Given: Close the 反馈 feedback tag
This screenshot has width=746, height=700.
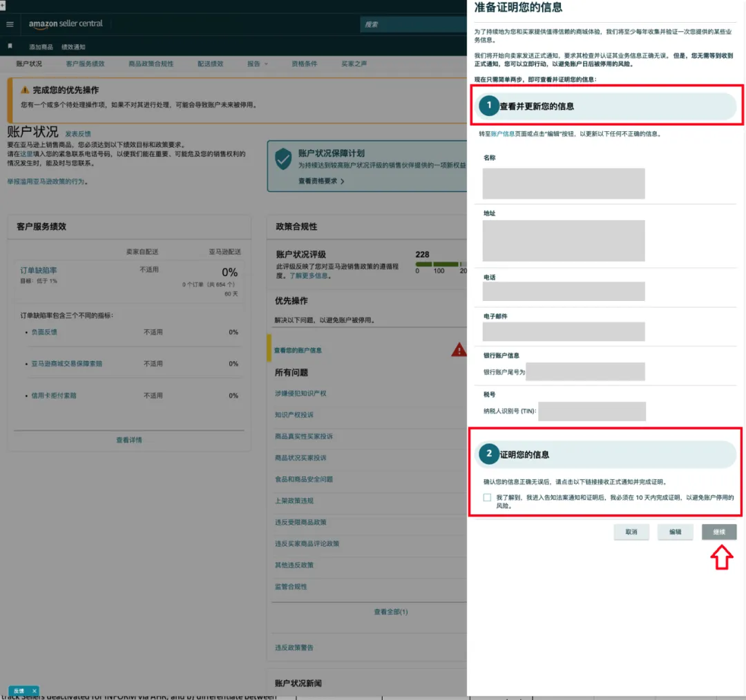Looking at the screenshot, I should (34, 690).
